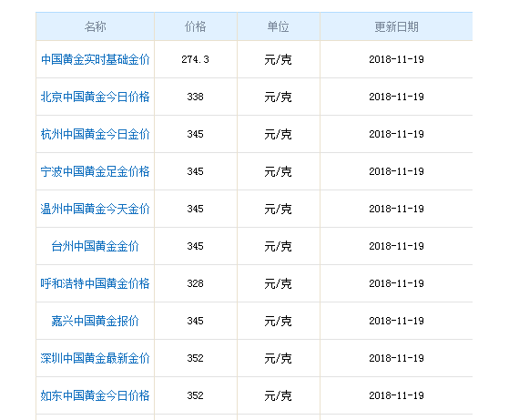Screen dimensions: 519x420
Task: Click unit 元/克 in 北京 row
Action: click(279, 97)
